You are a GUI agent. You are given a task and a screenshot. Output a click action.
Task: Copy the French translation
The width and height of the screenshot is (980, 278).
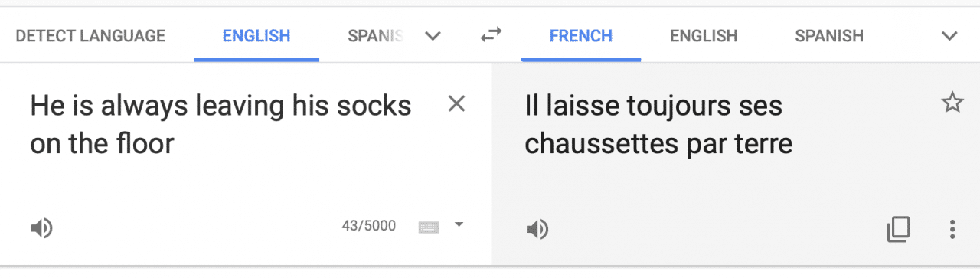tap(899, 229)
